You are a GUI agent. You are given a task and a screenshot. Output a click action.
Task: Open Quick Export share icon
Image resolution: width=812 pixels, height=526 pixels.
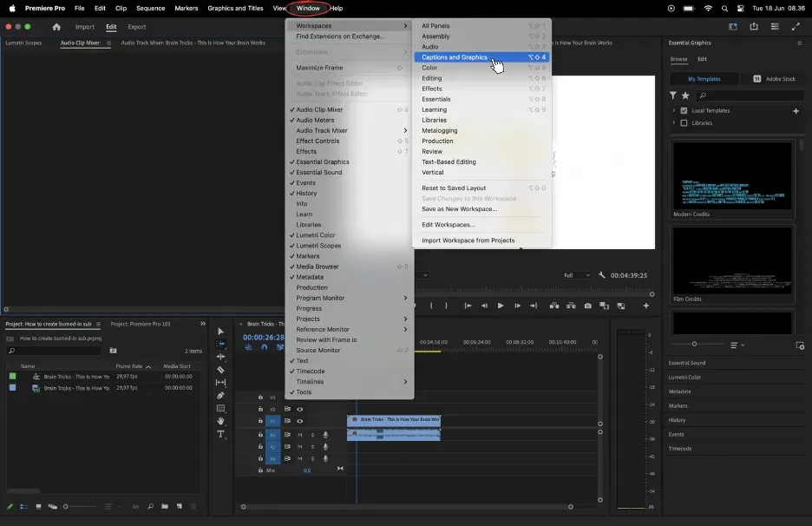pyautogui.click(x=754, y=26)
